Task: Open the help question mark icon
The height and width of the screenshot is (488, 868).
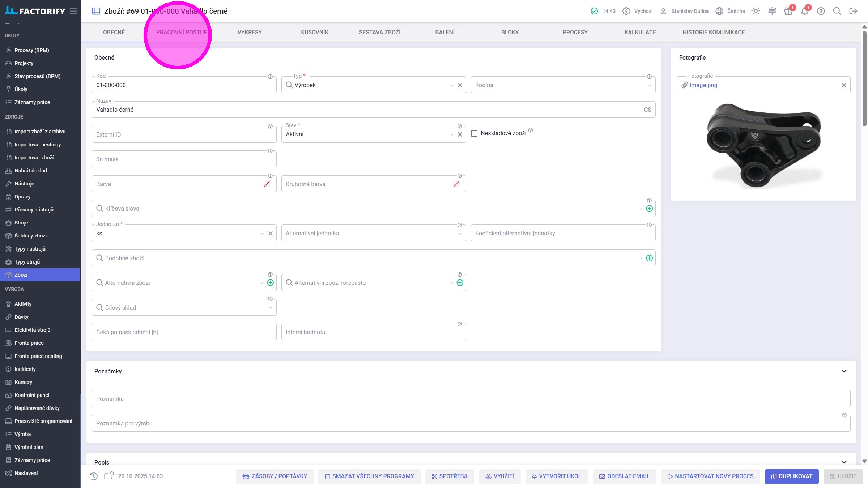Action: pos(821,11)
